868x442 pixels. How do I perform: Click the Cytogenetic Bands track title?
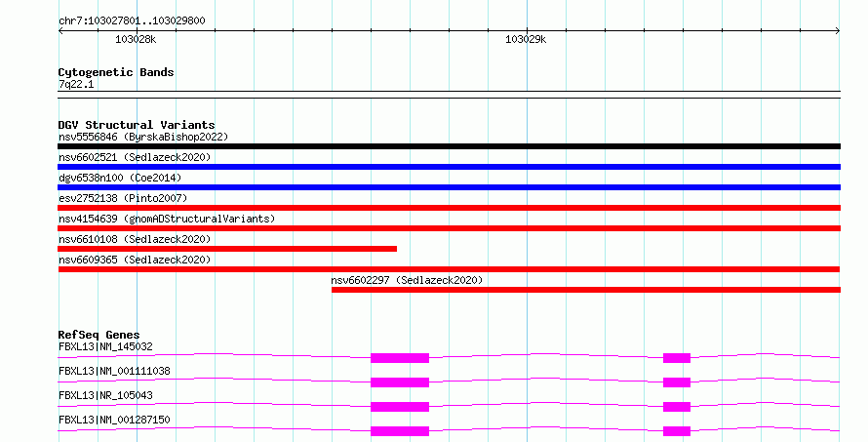pos(116,72)
